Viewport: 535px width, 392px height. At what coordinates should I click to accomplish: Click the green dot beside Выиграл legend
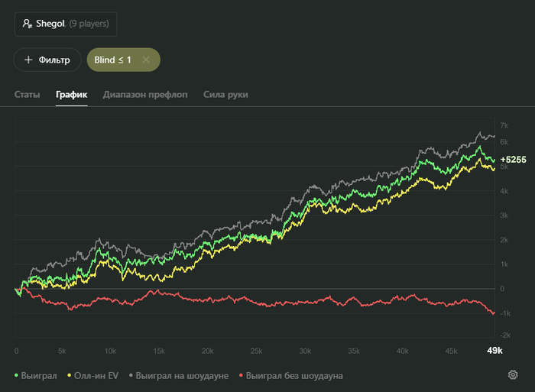[x=18, y=375]
